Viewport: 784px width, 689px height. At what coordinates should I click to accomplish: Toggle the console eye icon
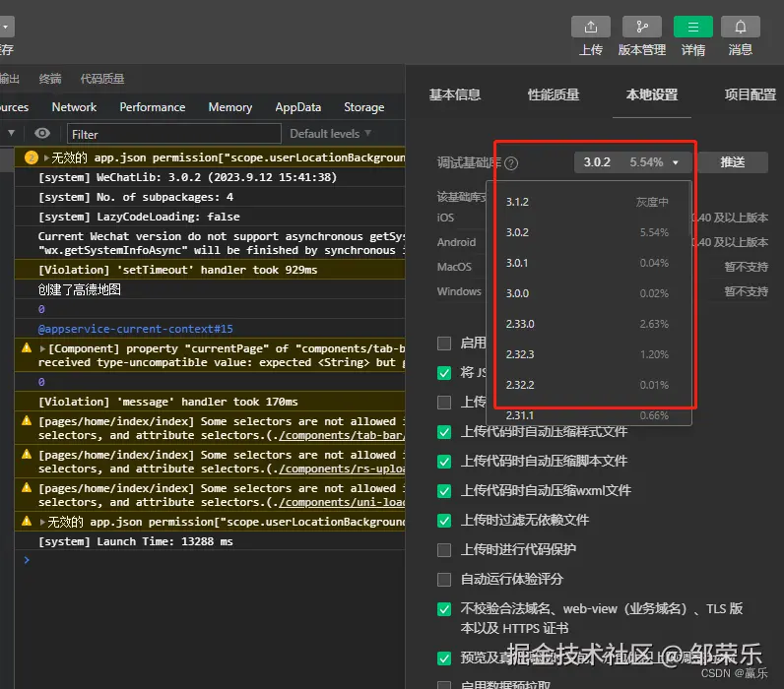click(x=42, y=133)
